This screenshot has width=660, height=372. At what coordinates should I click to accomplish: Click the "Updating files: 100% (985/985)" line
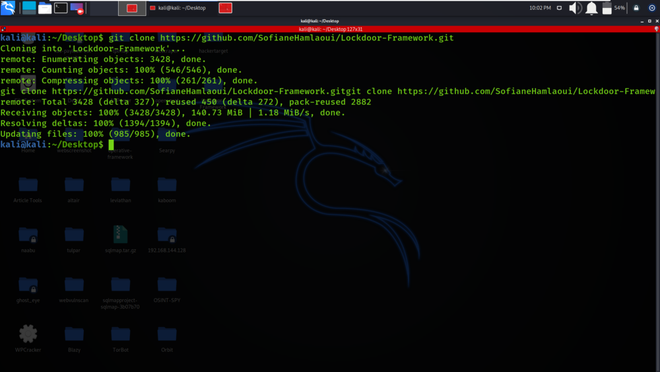[95, 134]
